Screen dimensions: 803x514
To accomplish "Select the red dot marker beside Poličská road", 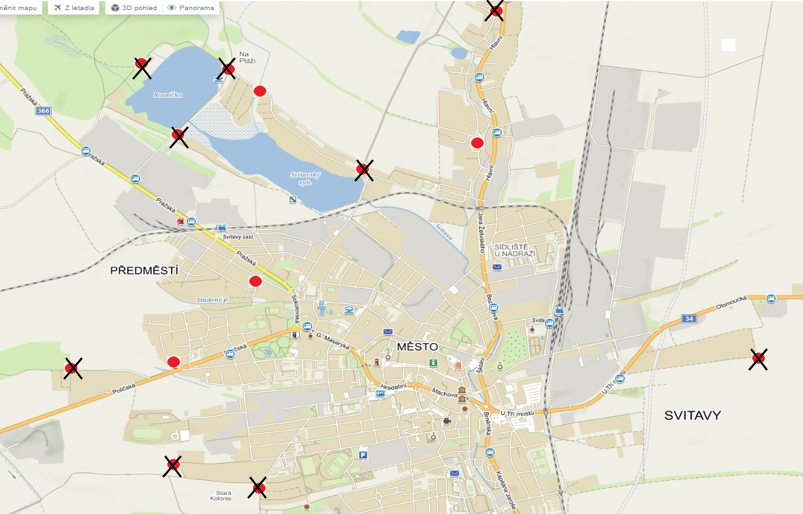I will click(x=174, y=362).
